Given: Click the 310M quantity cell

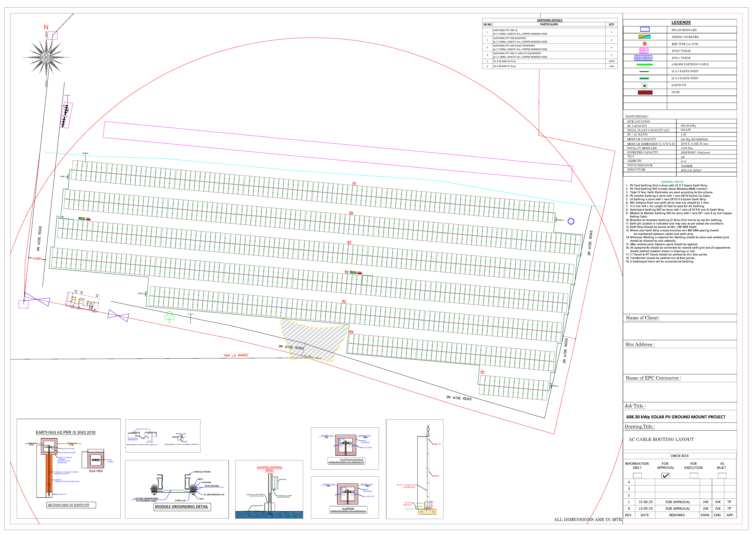Looking at the screenshot, I should pyautogui.click(x=611, y=61).
